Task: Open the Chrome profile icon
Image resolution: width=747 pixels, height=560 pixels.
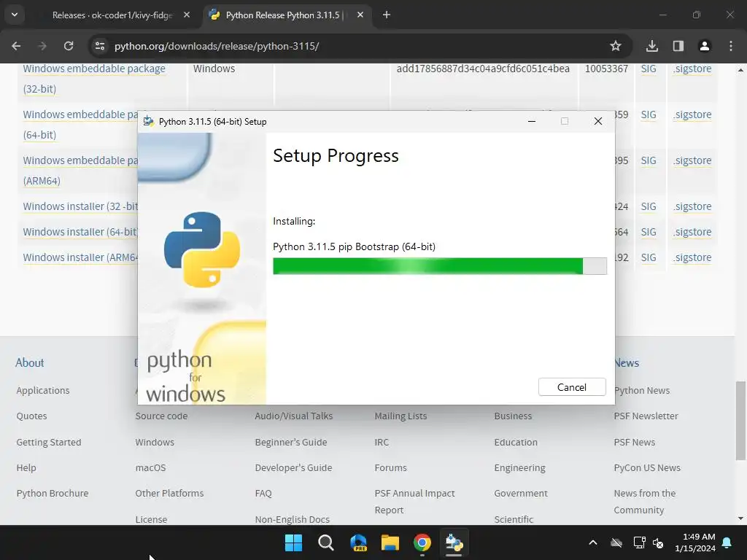Action: (x=704, y=46)
